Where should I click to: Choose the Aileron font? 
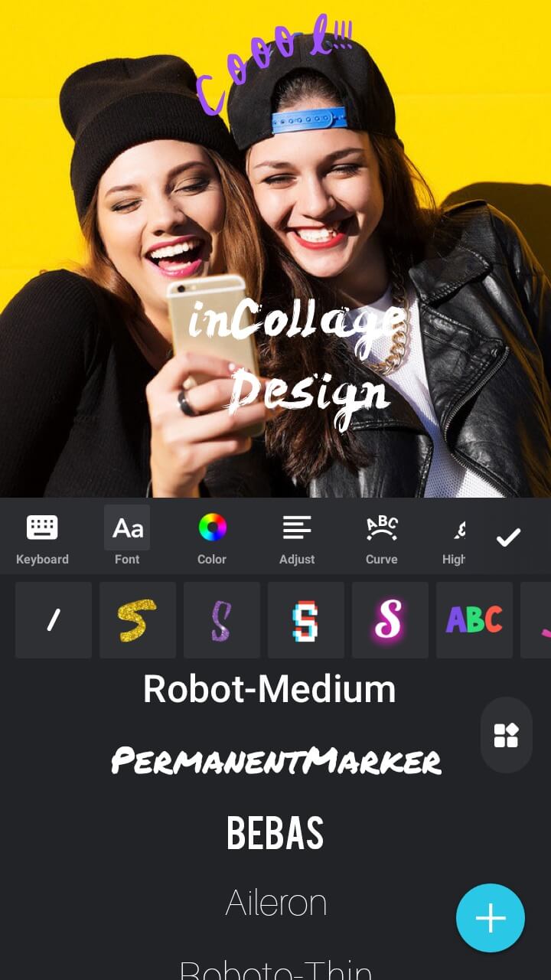[275, 903]
